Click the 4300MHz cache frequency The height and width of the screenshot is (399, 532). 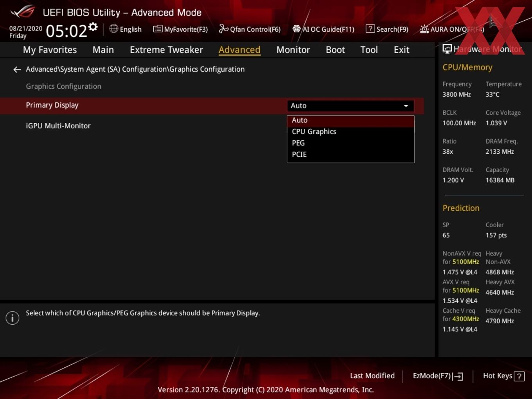[465, 319]
